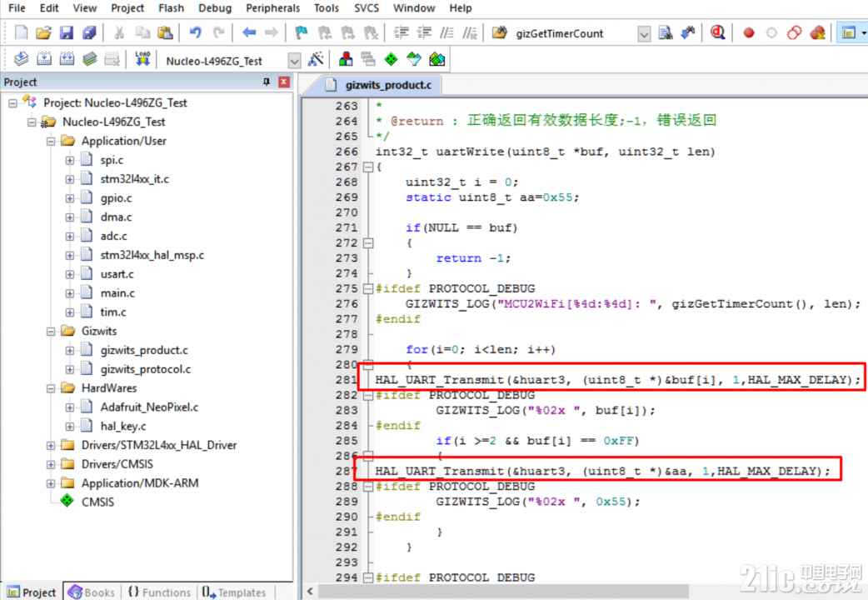Open the File menu
The width and height of the screenshot is (868, 600).
[17, 8]
